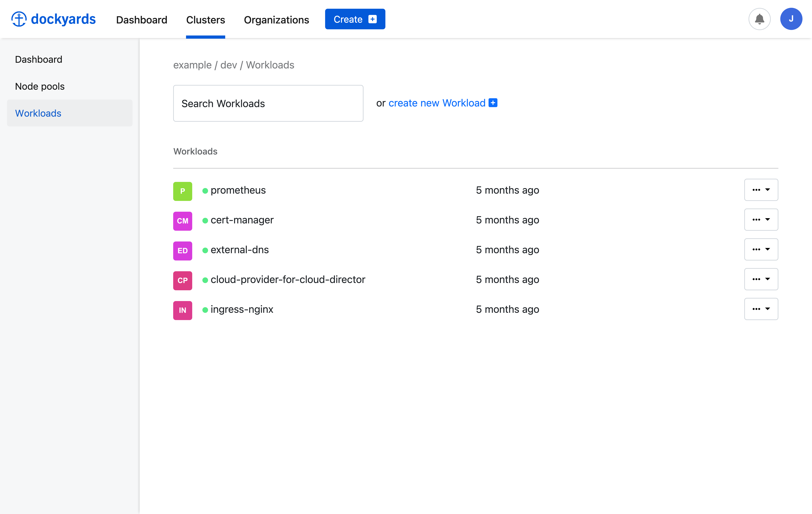
Task: Click green status dot beside cert-manager
Action: coord(205,221)
